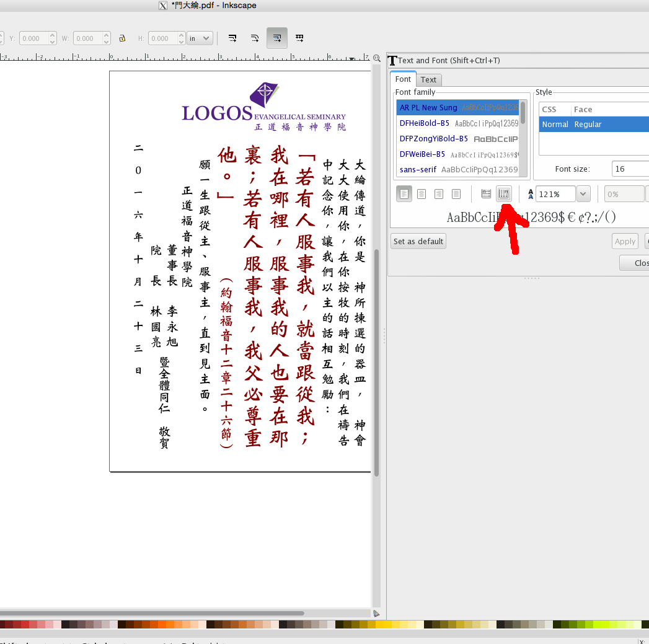This screenshot has width=649, height=644.
Task: Switch to the Text tab
Action: point(428,79)
